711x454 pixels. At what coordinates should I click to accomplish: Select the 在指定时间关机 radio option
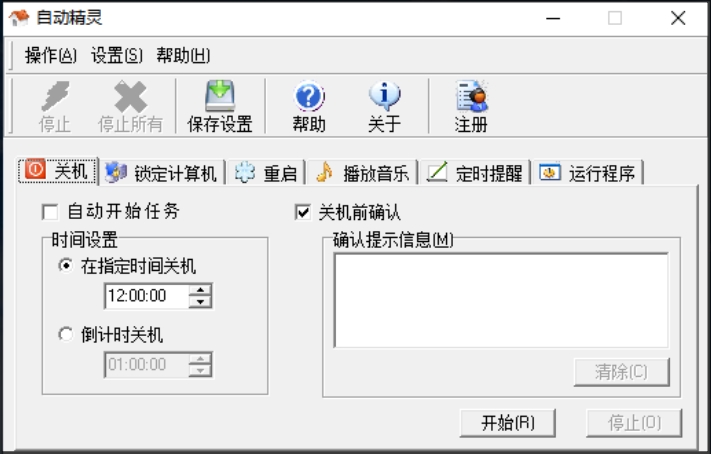click(66, 265)
